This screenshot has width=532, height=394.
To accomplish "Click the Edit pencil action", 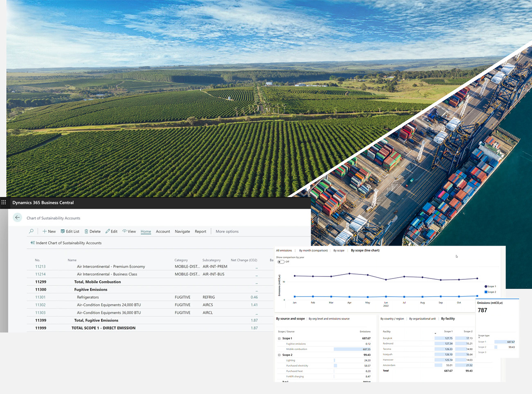I will 111,231.
